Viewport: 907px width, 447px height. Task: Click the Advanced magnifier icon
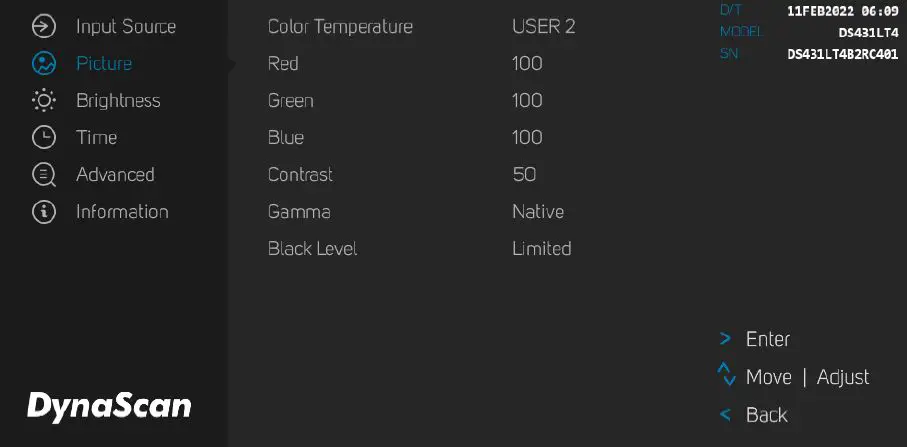pyautogui.click(x=44, y=174)
